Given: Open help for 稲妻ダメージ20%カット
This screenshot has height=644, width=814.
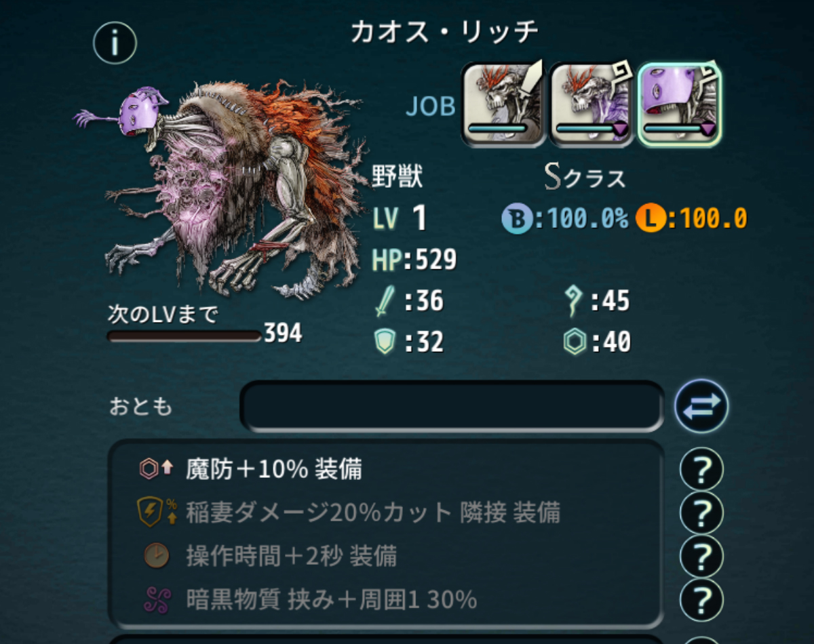Looking at the screenshot, I should pos(701,512).
